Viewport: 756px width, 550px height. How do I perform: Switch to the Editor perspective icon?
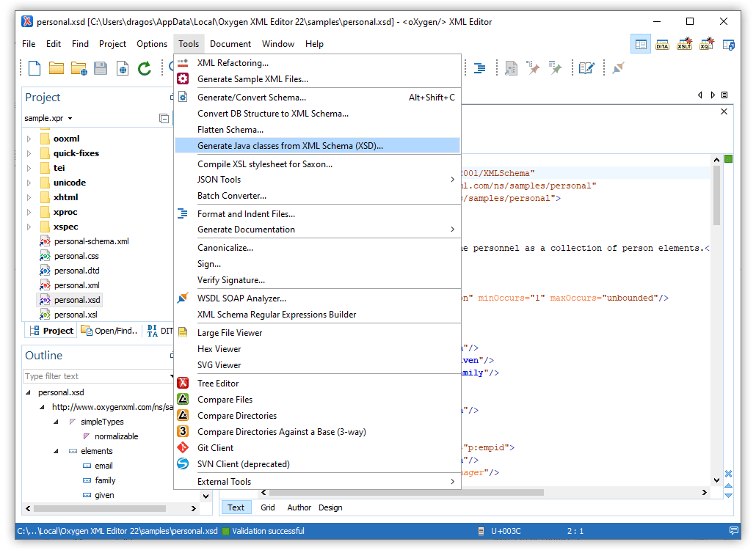click(x=641, y=44)
